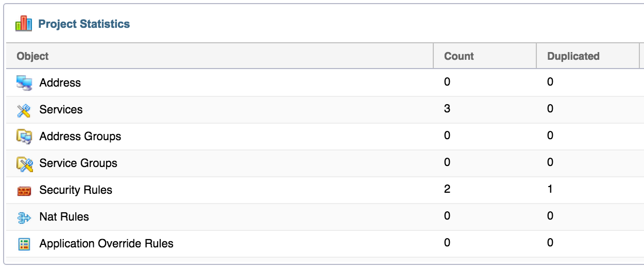Select the Services row label
The width and height of the screenshot is (644, 268).
click(x=61, y=110)
